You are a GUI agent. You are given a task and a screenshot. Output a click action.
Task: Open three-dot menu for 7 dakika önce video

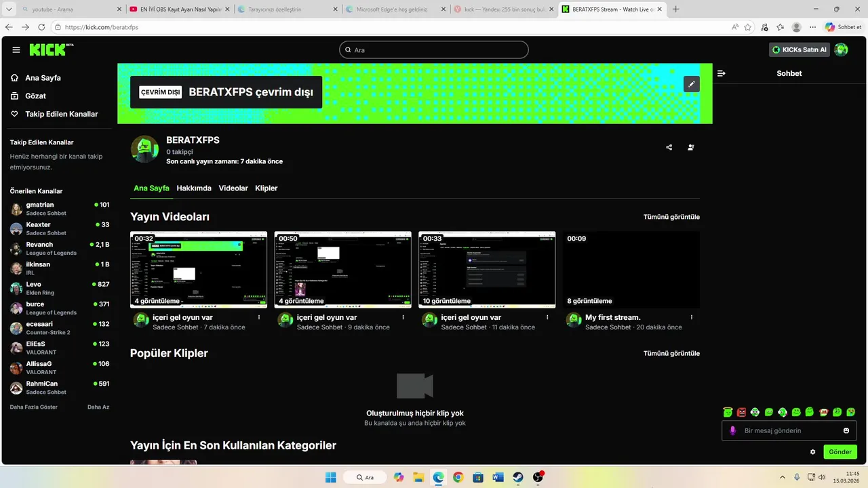(259, 317)
